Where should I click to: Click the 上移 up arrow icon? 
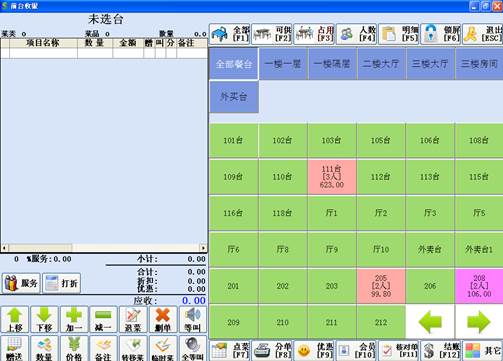tap(15, 316)
